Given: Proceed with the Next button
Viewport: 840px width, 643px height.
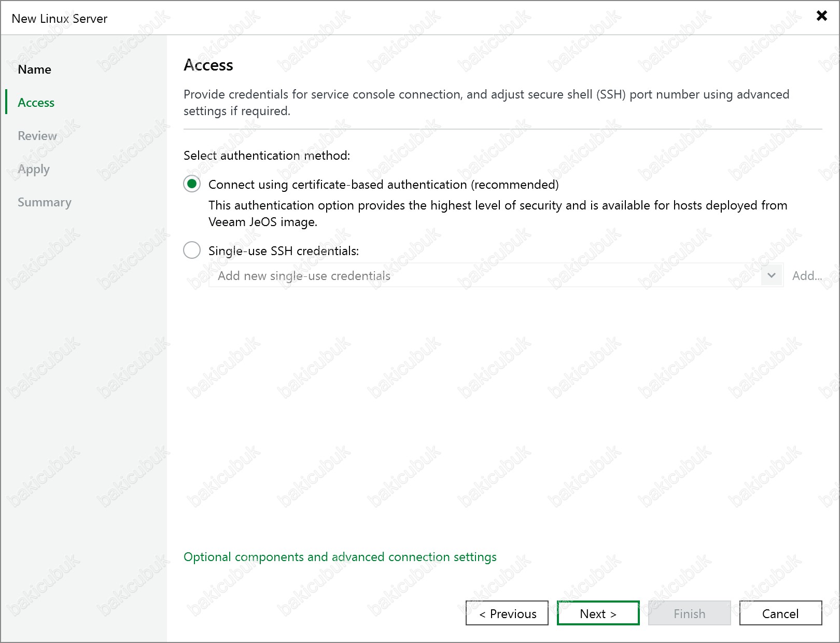Looking at the screenshot, I should coord(598,613).
